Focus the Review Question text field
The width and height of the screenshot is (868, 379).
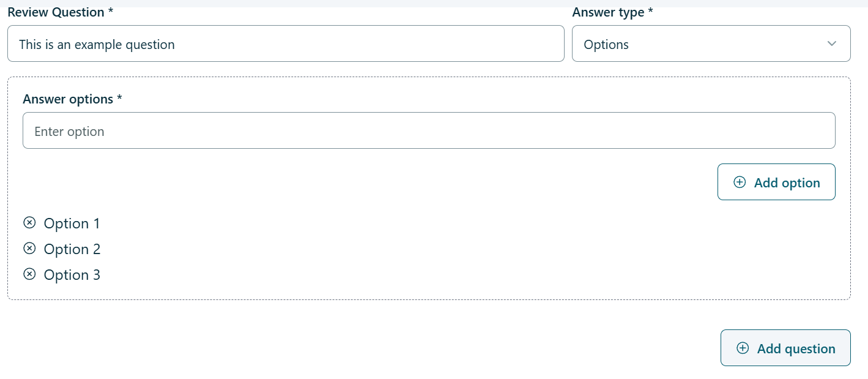pyautogui.click(x=286, y=43)
